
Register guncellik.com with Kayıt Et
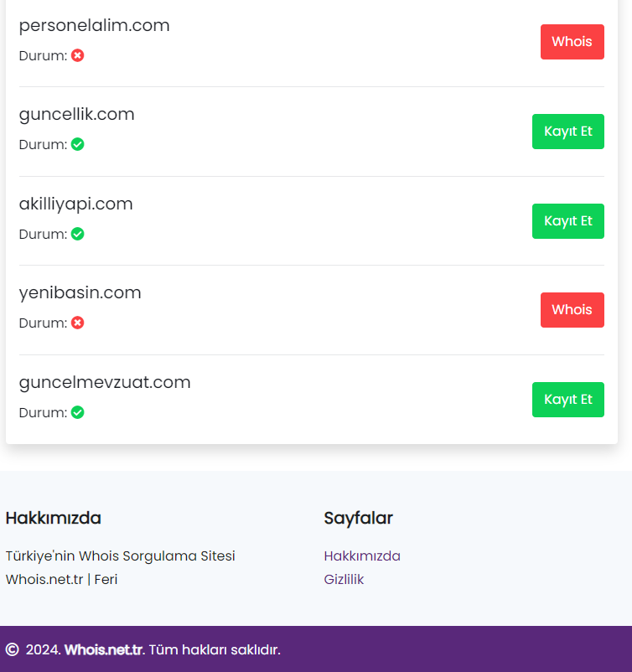568,132
